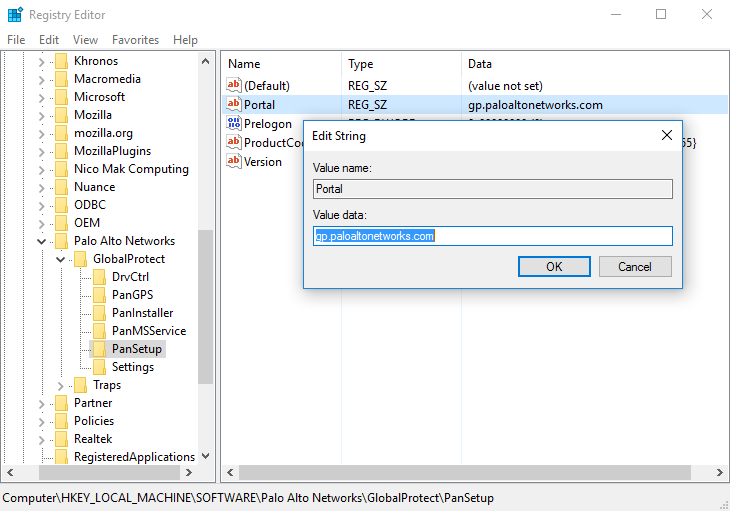The image size is (730, 511).
Task: Select the RegisteredApplications key
Action: tap(134, 457)
